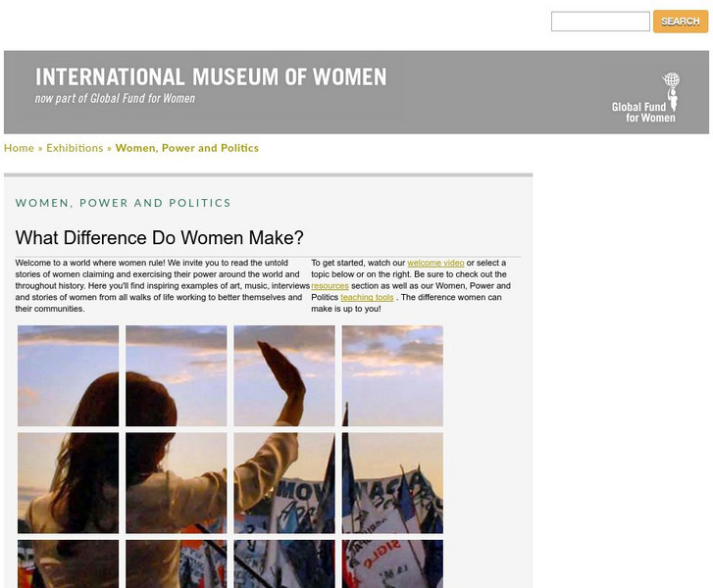Select the top row tile showing woman's head
Viewport: 713px width, 588px height.
tap(177, 375)
